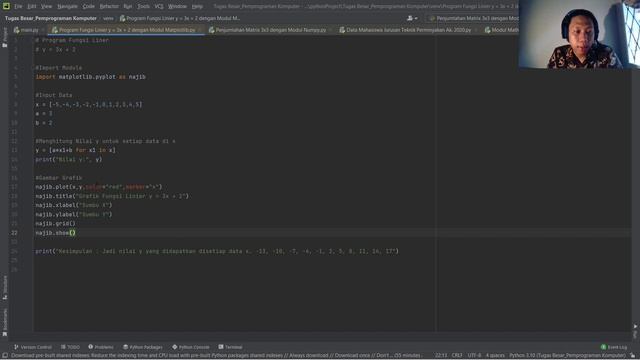Close the Data Mahasiswa editor tab
Image resolution: width=640 pixels, height=360 pixels.
point(476,30)
